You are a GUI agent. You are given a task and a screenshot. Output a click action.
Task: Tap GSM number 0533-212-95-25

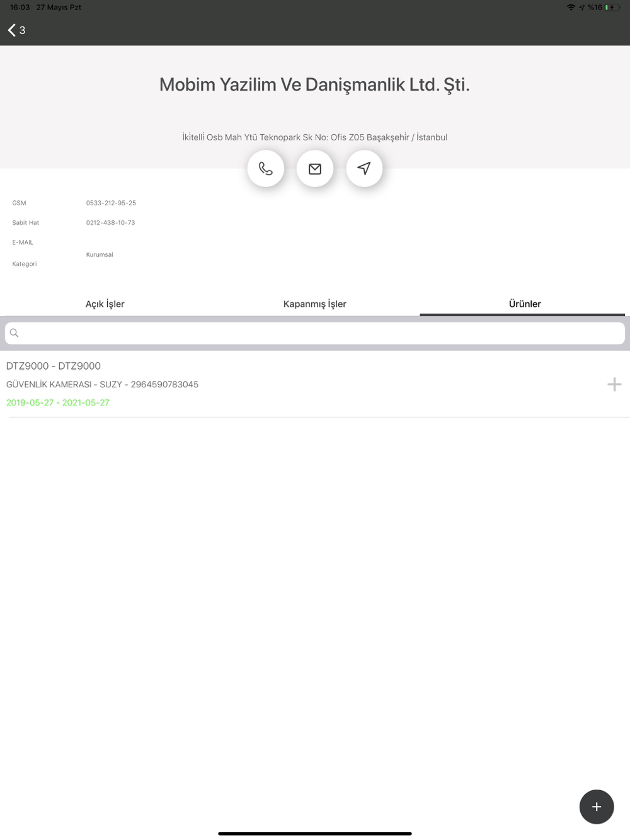[111, 203]
